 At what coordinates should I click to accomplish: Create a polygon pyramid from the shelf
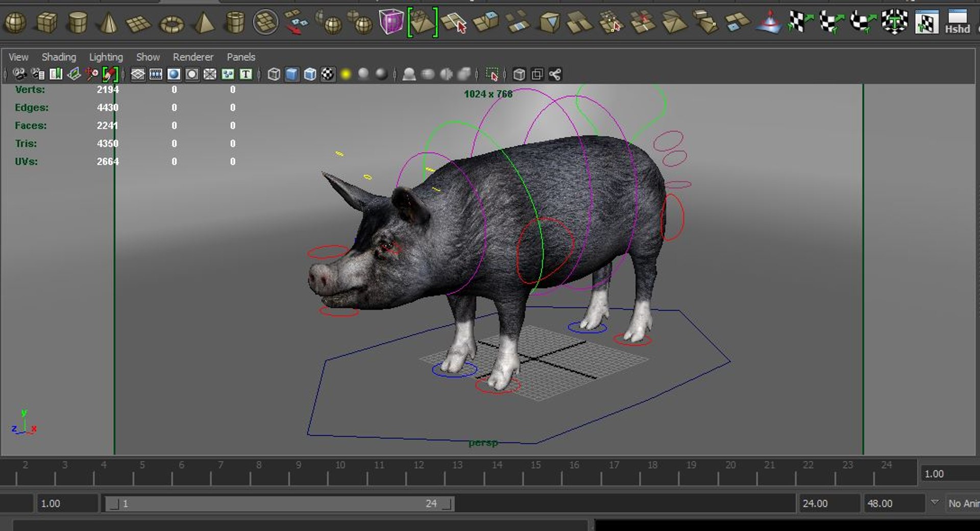pos(204,23)
